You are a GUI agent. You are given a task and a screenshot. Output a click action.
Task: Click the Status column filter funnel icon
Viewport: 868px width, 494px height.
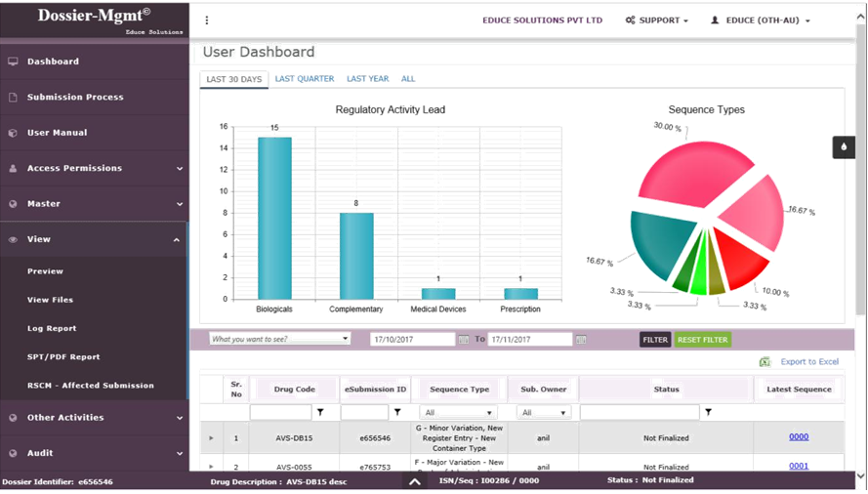pyautogui.click(x=709, y=413)
